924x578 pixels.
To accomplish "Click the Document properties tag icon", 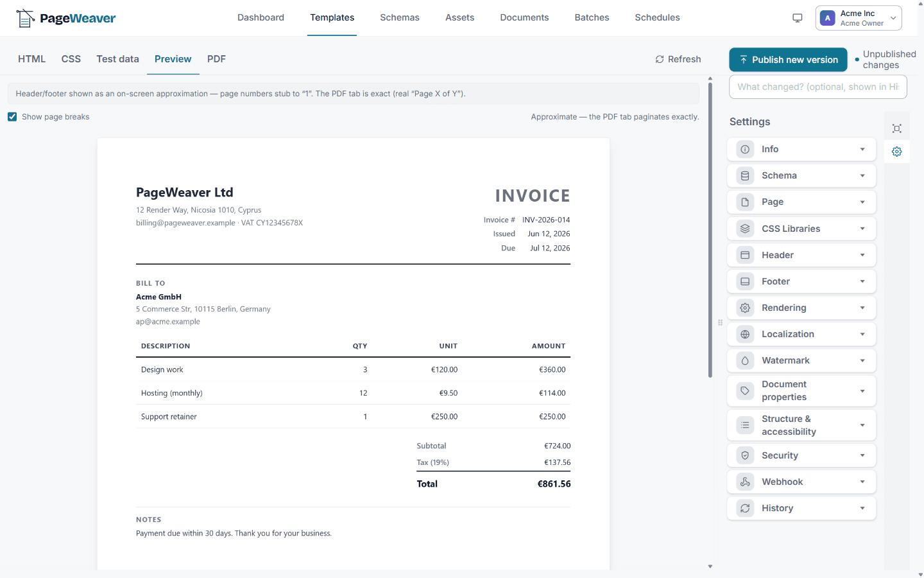I will (745, 390).
